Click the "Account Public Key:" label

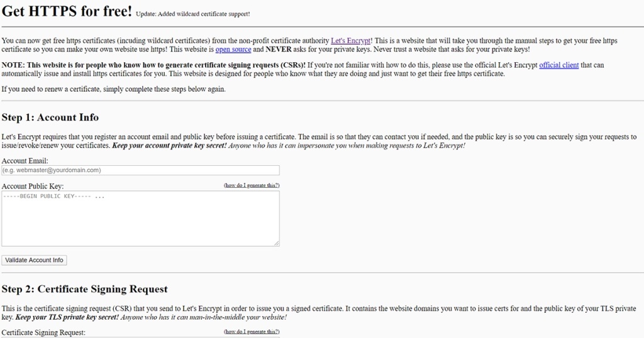33,186
